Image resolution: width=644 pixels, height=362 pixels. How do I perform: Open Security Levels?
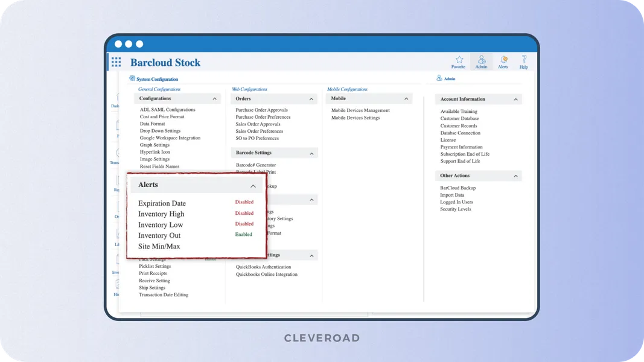coord(456,209)
